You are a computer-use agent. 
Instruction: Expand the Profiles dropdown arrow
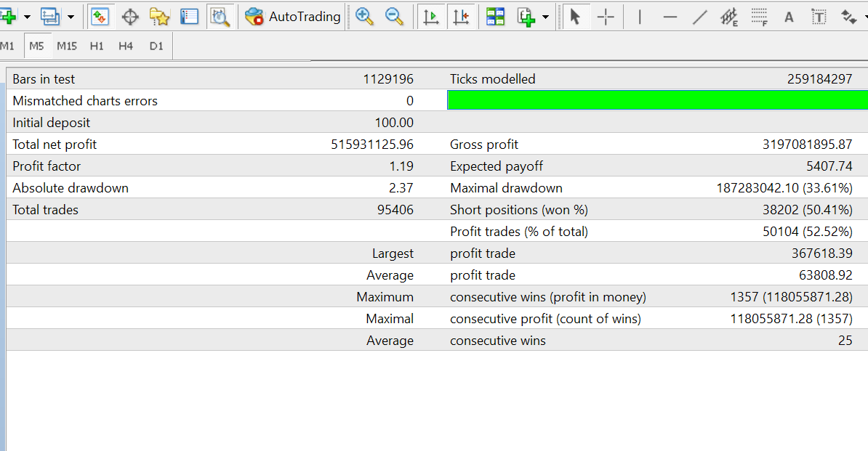pos(71,17)
